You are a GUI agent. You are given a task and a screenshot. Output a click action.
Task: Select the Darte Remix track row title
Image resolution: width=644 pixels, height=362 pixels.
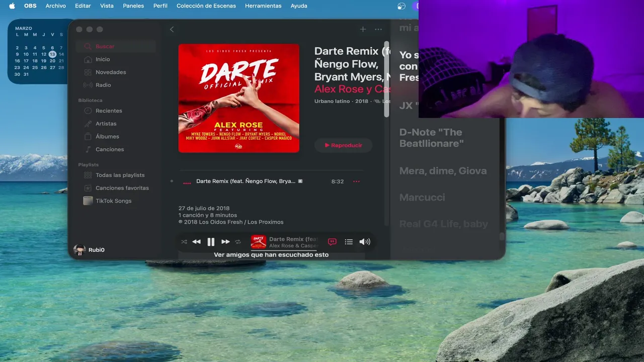[246, 181]
